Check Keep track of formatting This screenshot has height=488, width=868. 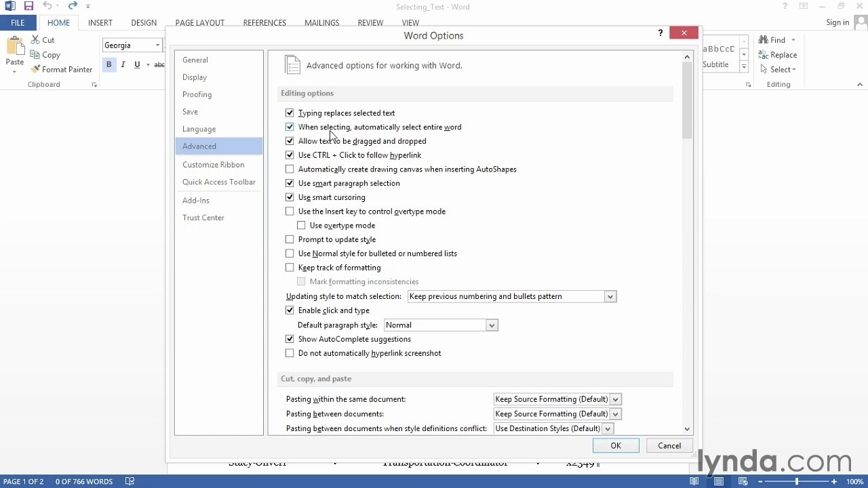(290, 267)
